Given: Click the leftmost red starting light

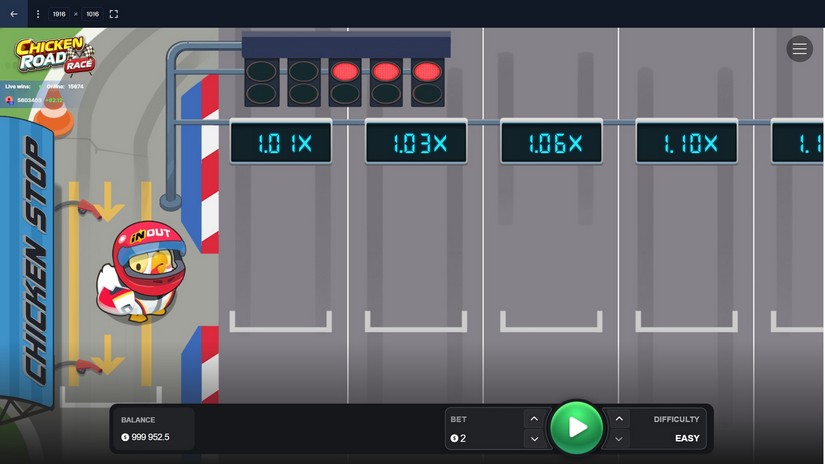Looking at the screenshot, I should click(x=345, y=72).
